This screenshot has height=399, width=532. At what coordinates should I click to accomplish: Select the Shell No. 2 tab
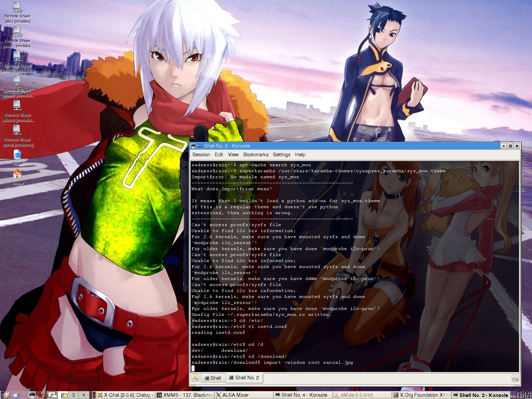pyautogui.click(x=244, y=378)
